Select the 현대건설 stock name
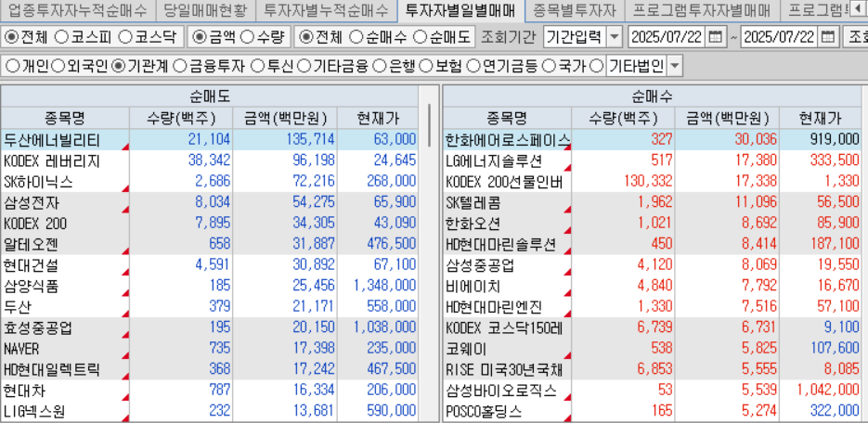 coord(31,265)
